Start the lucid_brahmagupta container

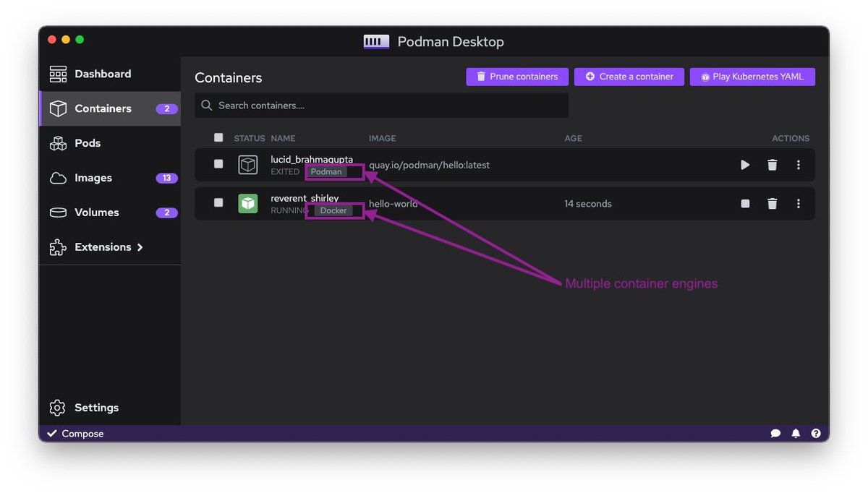(x=745, y=165)
